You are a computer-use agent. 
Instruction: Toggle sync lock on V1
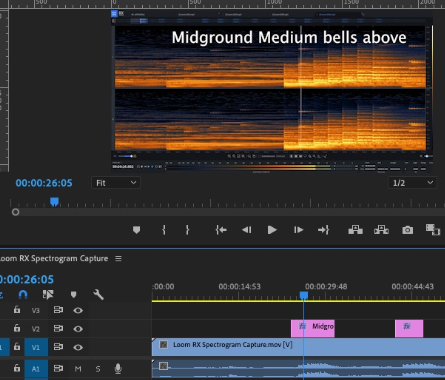tap(58, 347)
